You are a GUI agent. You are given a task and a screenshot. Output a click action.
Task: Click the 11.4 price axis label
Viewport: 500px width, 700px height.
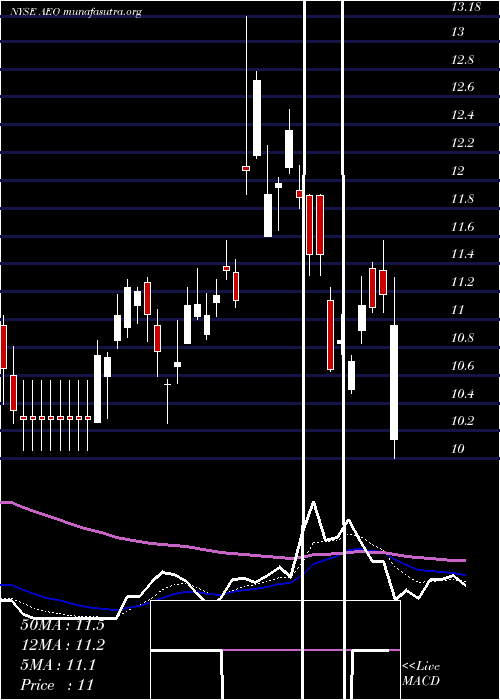462,254
